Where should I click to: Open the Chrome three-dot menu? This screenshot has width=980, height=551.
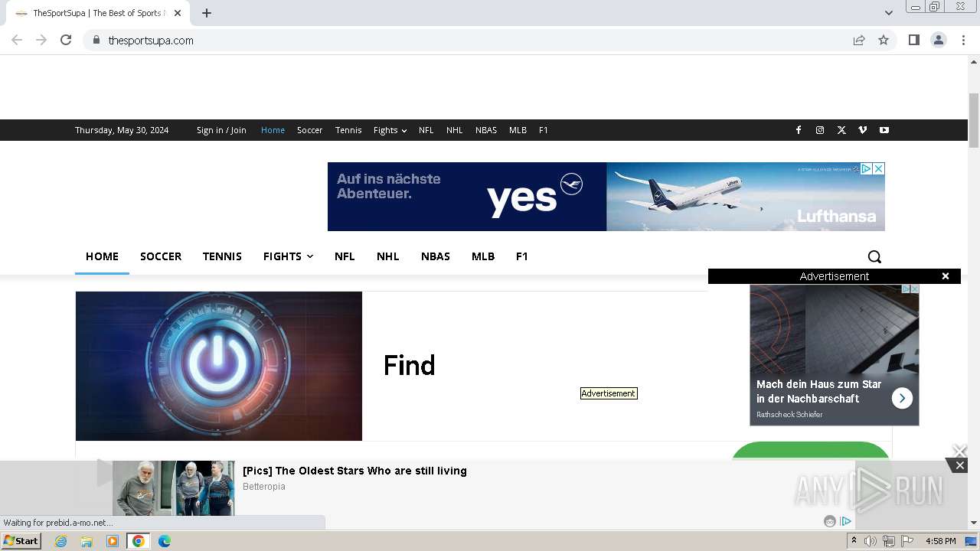pos(964,40)
